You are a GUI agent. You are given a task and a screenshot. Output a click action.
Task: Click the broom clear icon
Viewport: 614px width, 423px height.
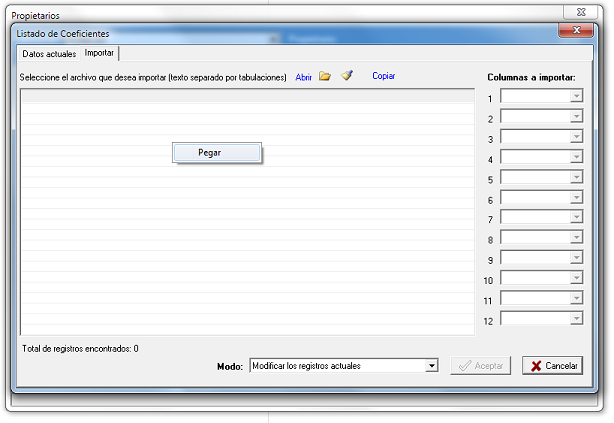(x=347, y=76)
